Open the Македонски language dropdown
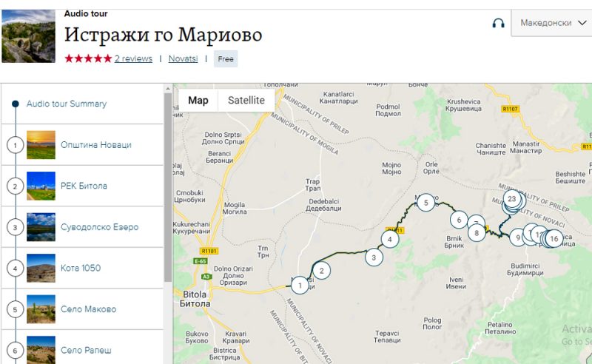The width and height of the screenshot is (592, 364). tap(551, 23)
